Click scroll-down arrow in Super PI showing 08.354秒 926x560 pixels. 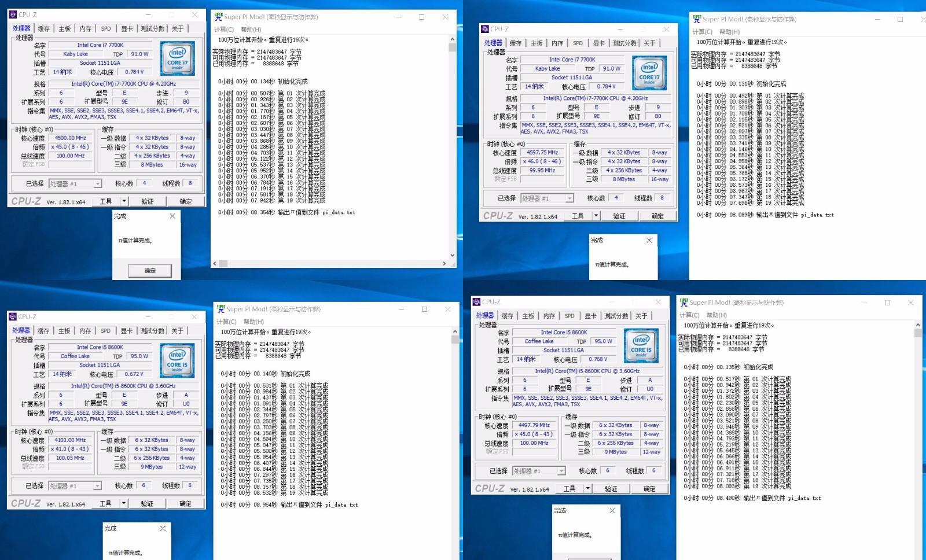(452, 255)
